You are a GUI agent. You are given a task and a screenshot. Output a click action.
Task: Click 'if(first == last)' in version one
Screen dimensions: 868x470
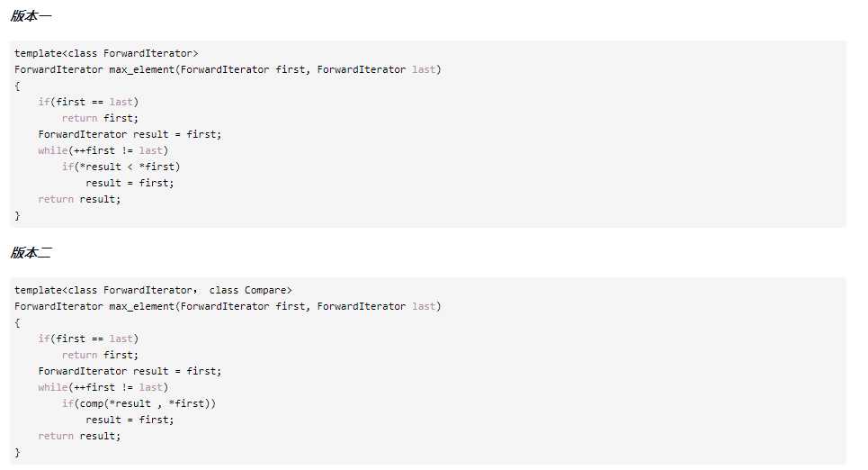click(88, 102)
